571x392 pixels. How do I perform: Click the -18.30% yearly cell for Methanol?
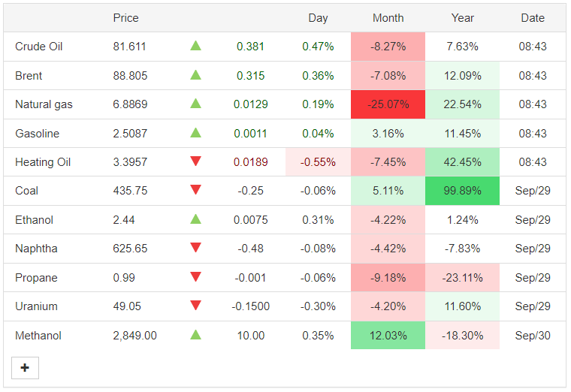click(x=463, y=336)
